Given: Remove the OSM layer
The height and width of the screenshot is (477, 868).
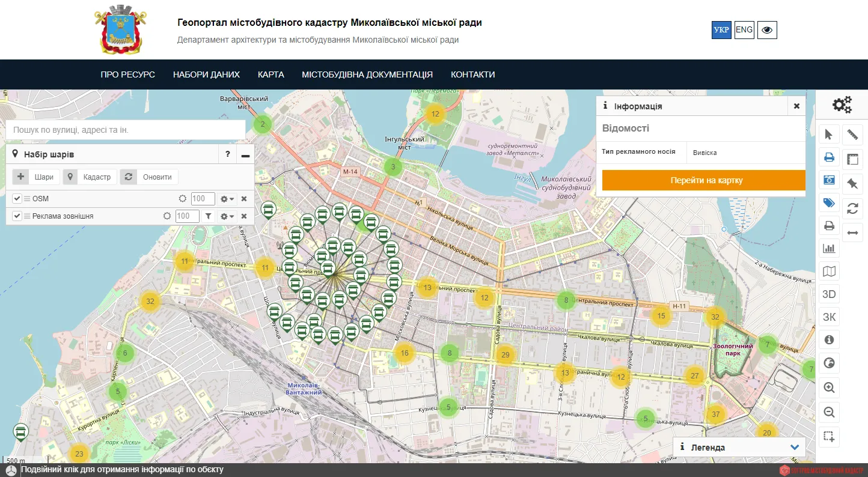Looking at the screenshot, I should (244, 199).
